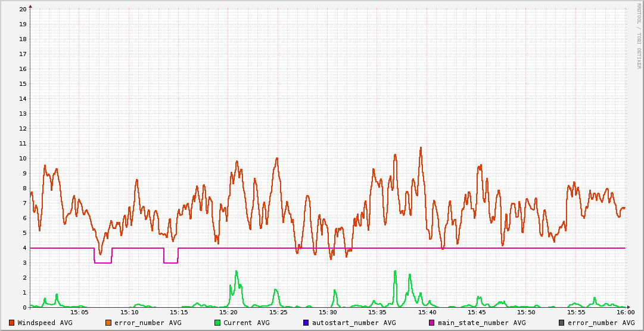This screenshot has height=331, width=644.
Task: Click the 15:20 time axis label
Action: pyautogui.click(x=229, y=312)
